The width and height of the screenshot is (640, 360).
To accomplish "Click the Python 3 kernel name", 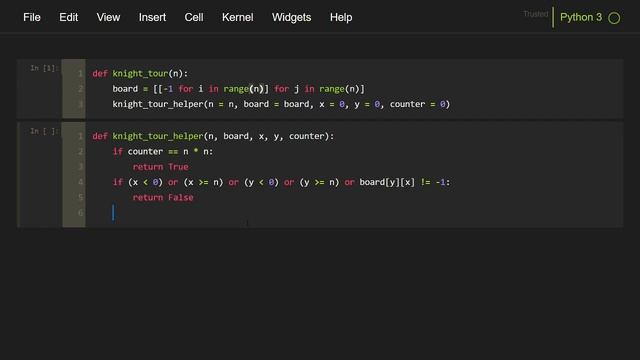I will tap(581, 18).
